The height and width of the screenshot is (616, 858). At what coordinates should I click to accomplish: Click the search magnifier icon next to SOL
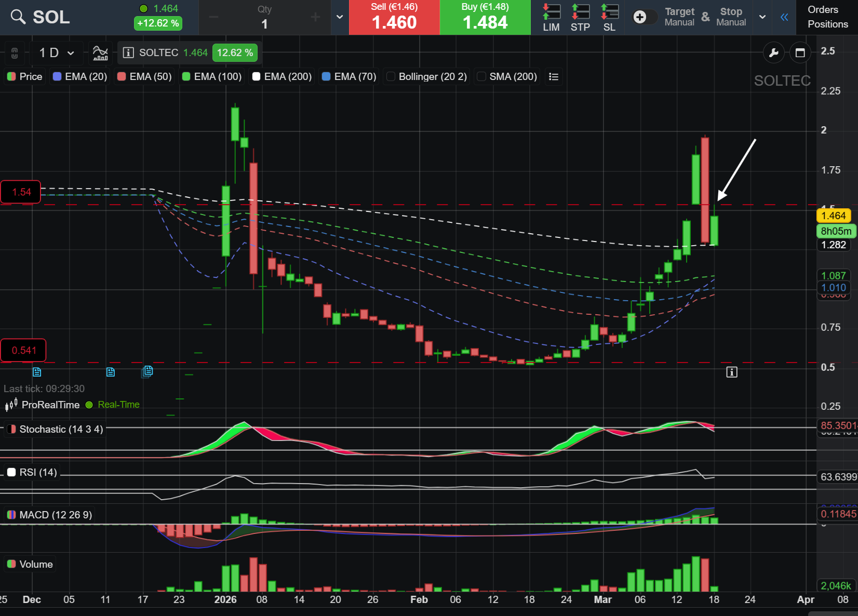[18, 17]
